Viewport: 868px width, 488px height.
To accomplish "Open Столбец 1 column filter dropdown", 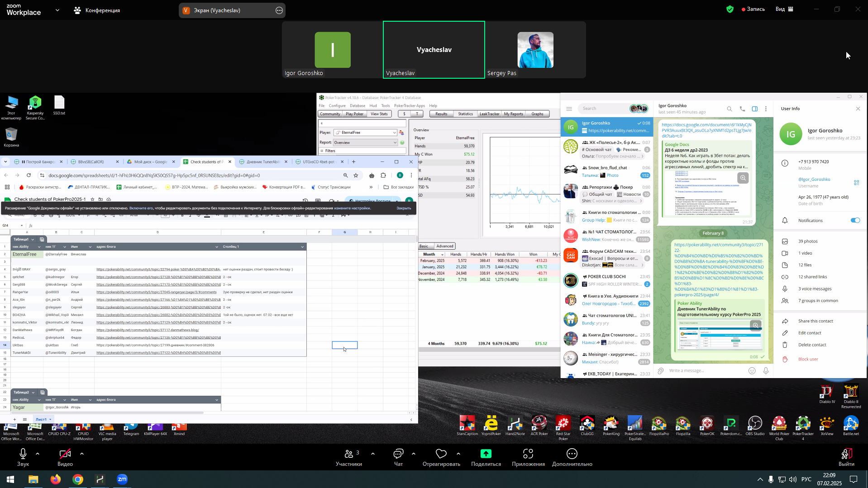I will (x=302, y=247).
